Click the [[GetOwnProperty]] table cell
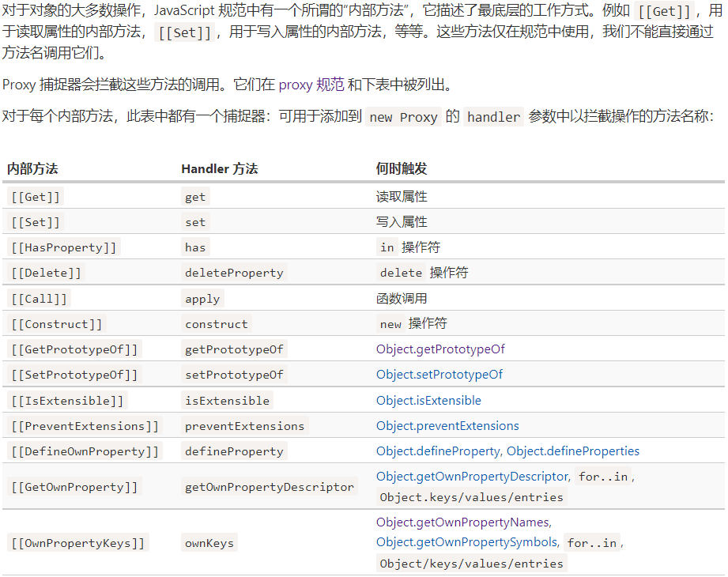 point(74,486)
